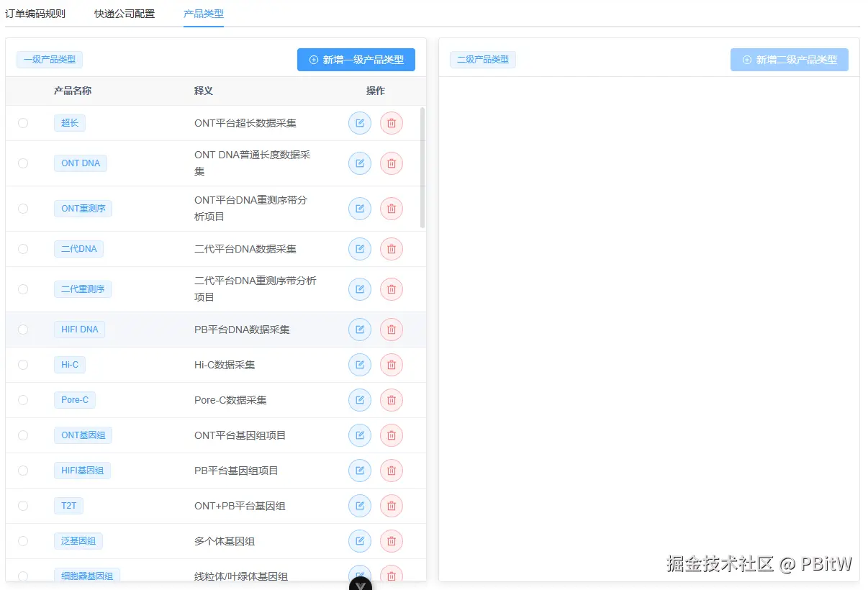This screenshot has width=868, height=590.
Task: Select the Hi-C radio button
Action: click(x=23, y=365)
